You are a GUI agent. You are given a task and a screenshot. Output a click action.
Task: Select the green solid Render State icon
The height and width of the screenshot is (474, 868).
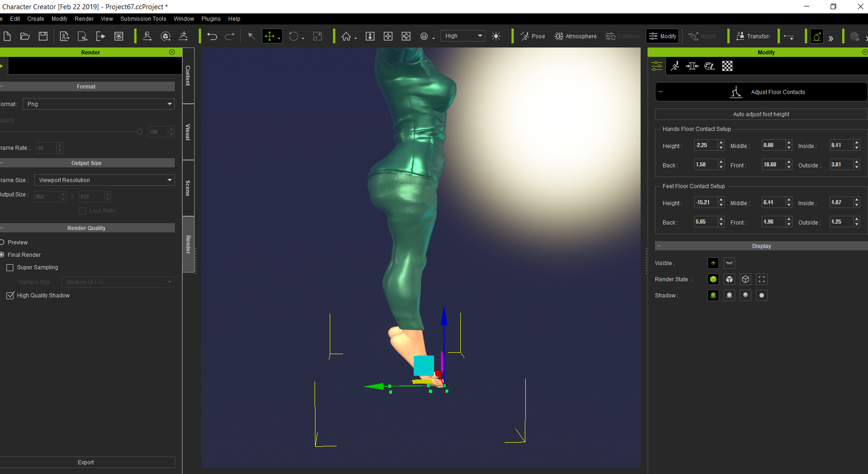click(x=713, y=279)
